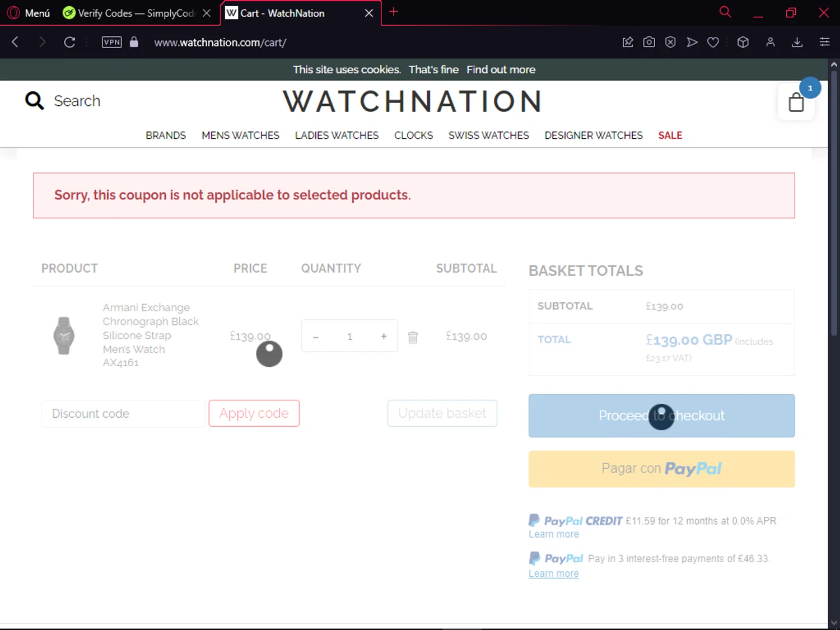Increase quantity with plus button
This screenshot has height=630, width=840.
pos(384,337)
